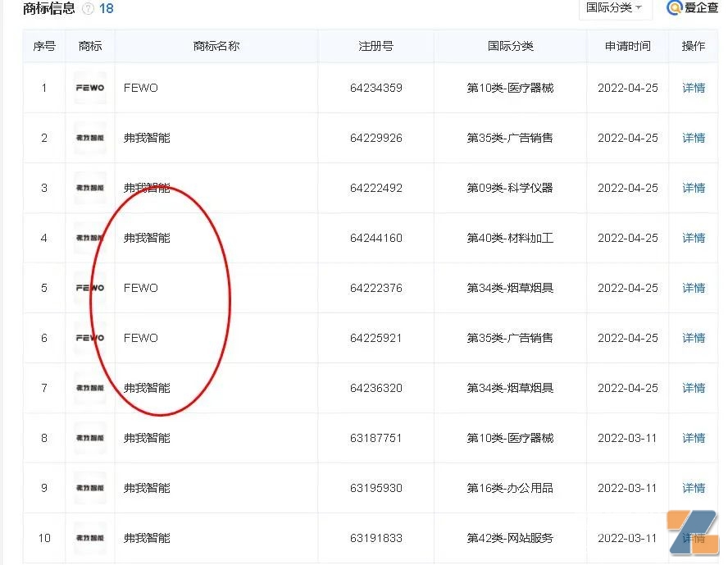Open 详情 for FEWO registration 64234359
The width and height of the screenshot is (728, 565).
point(693,88)
